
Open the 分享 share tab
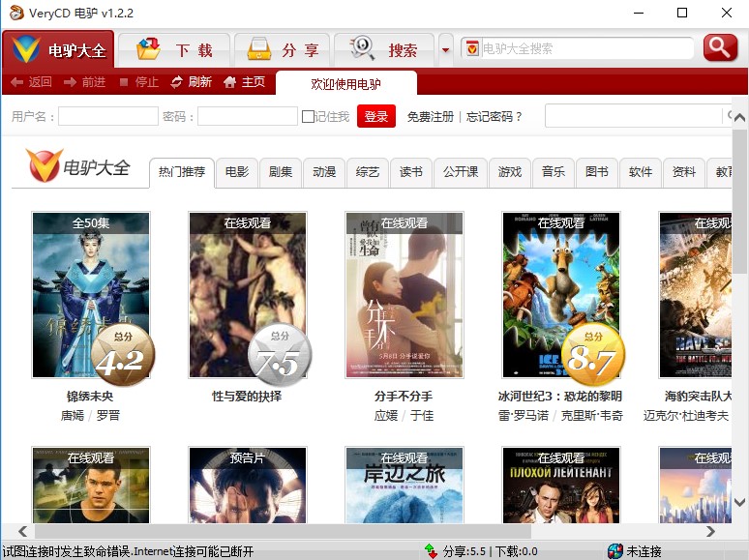tap(283, 49)
